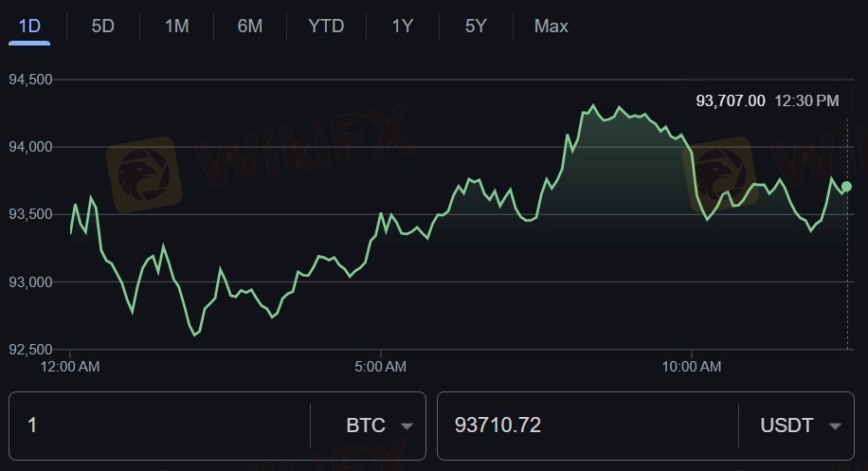This screenshot has height=471, width=868.
Task: Switch chart to 6M range
Action: coord(250,26)
